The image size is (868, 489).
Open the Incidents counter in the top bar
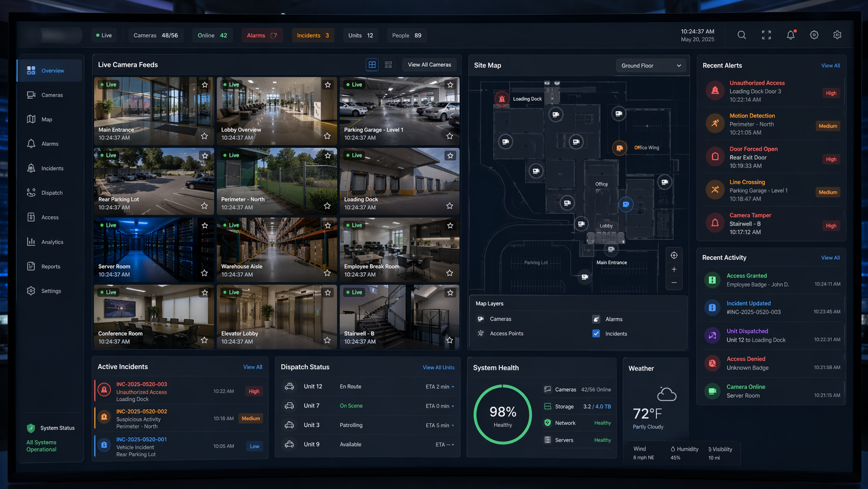[312, 35]
